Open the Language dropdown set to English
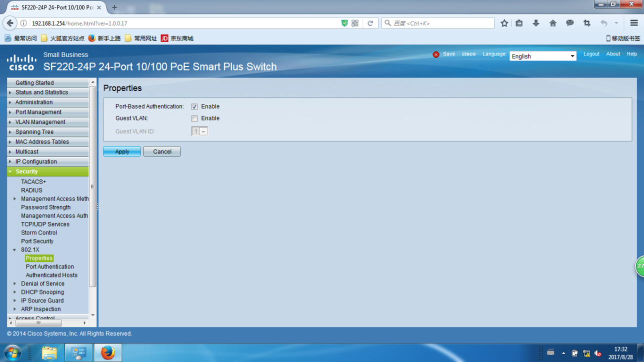 (543, 56)
